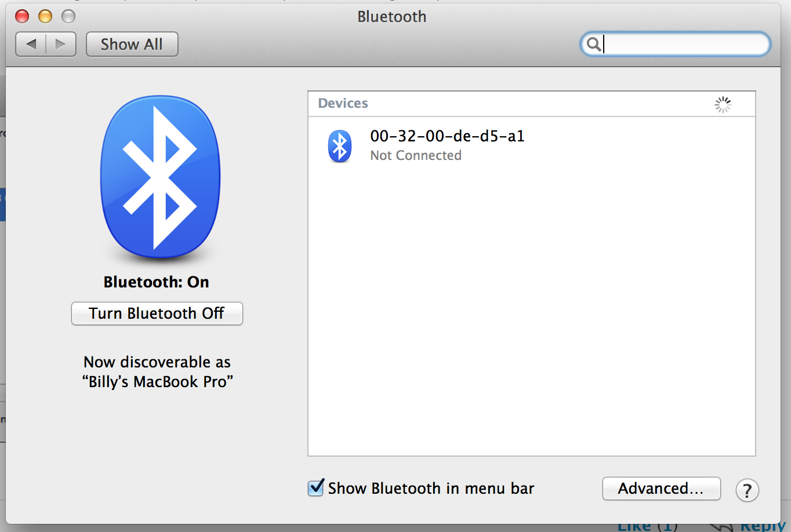
Task: Click Show All preferences button
Action: pyautogui.click(x=132, y=44)
